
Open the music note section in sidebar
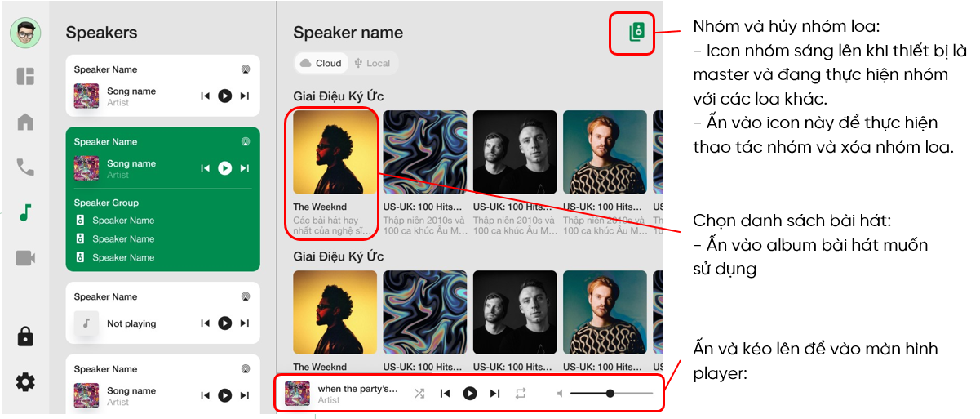25,213
